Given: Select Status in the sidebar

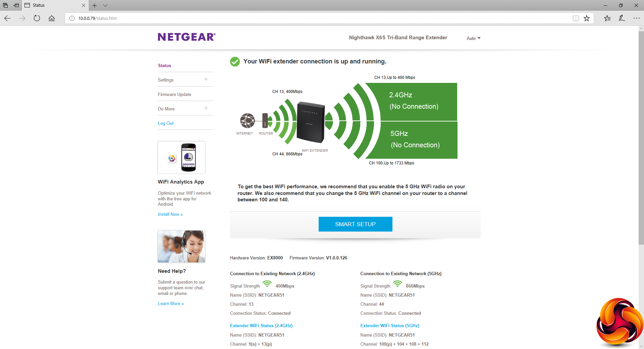Looking at the screenshot, I should click(165, 65).
